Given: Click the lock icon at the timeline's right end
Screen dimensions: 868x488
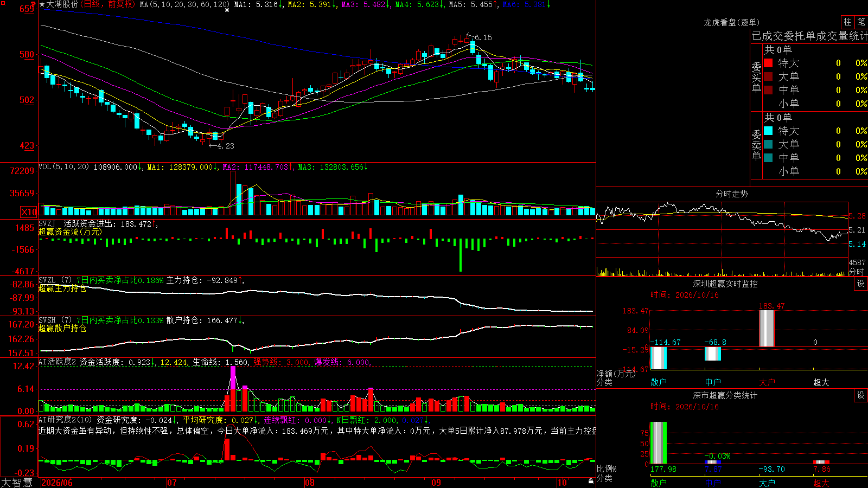Looking at the screenshot, I should coord(591,481).
